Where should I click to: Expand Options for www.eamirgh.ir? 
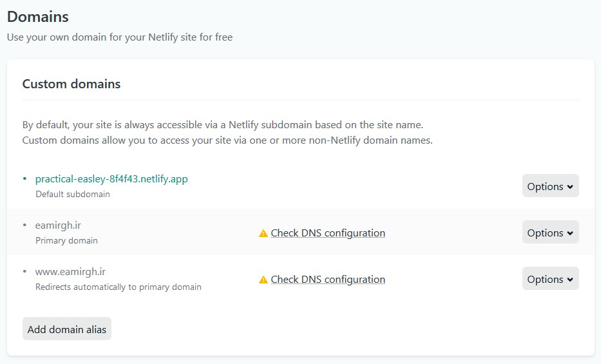tap(550, 279)
